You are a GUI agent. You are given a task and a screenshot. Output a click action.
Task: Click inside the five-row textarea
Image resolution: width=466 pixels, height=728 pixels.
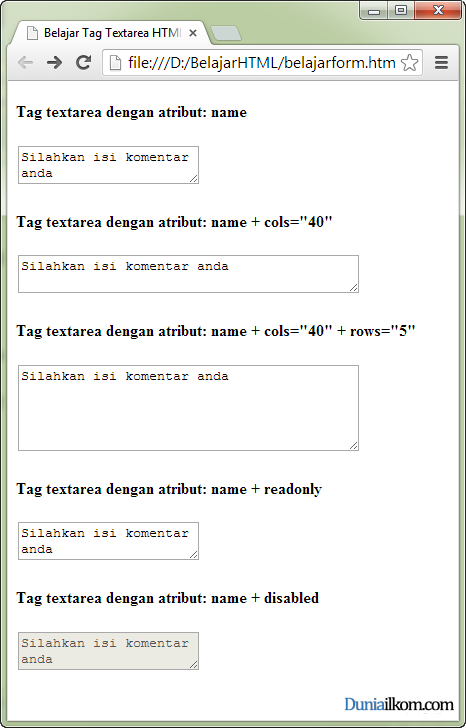pyautogui.click(x=188, y=408)
